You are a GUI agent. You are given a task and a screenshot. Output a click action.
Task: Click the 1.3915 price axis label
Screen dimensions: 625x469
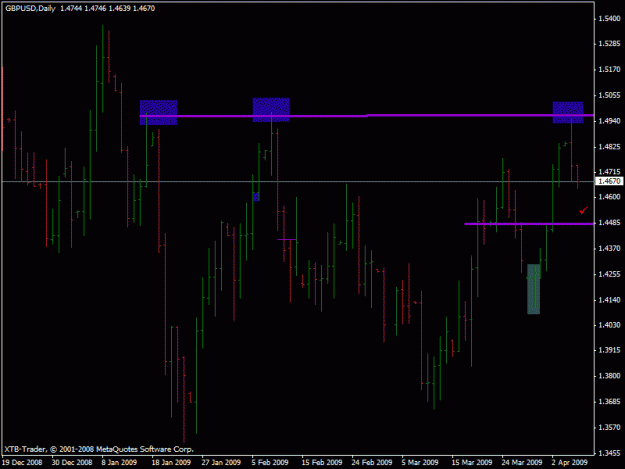pos(609,350)
